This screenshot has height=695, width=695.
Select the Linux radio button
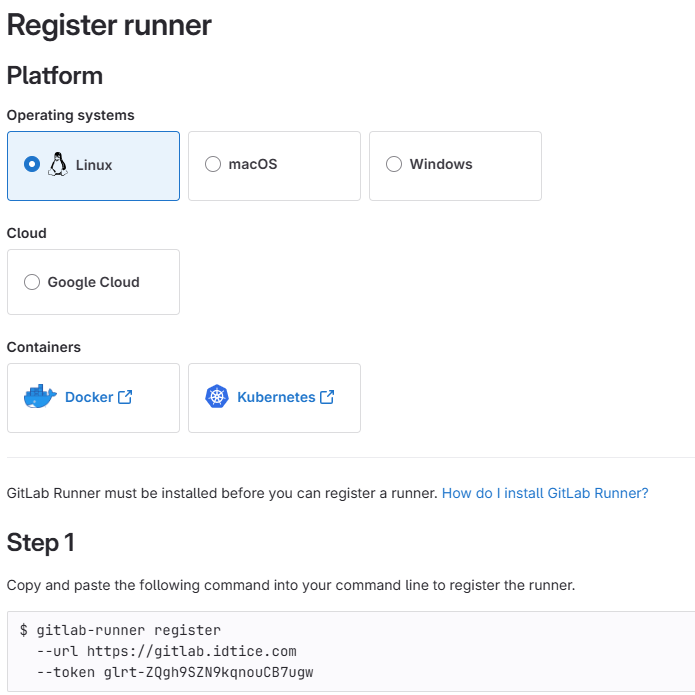coord(32,165)
